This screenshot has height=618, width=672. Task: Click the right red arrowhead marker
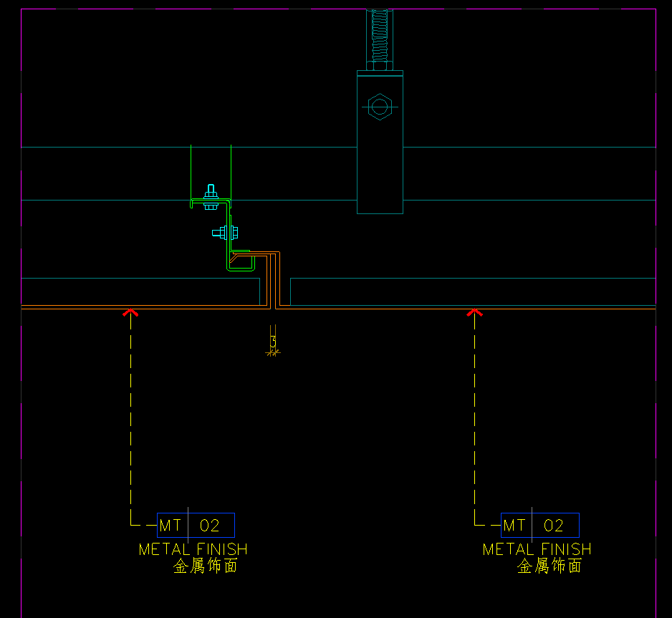(x=474, y=312)
